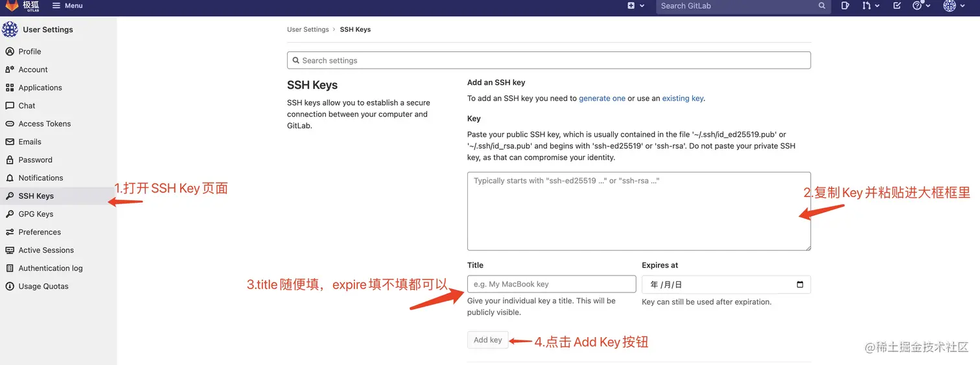Open Usage Quotas page
This screenshot has height=365, width=980.
click(x=43, y=286)
